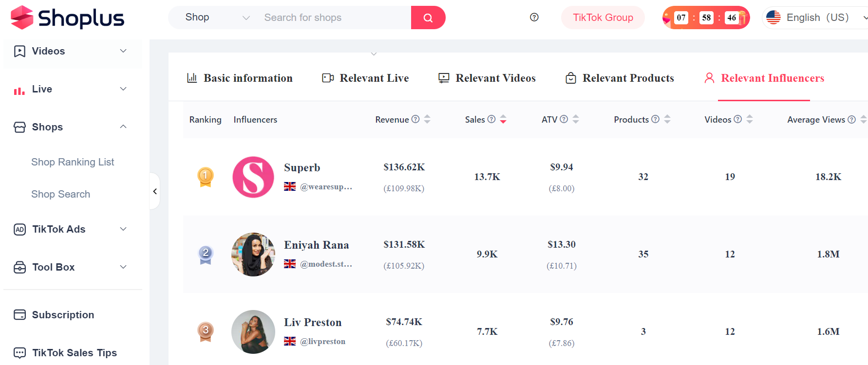Sort by Average Views arrows

coord(863,119)
